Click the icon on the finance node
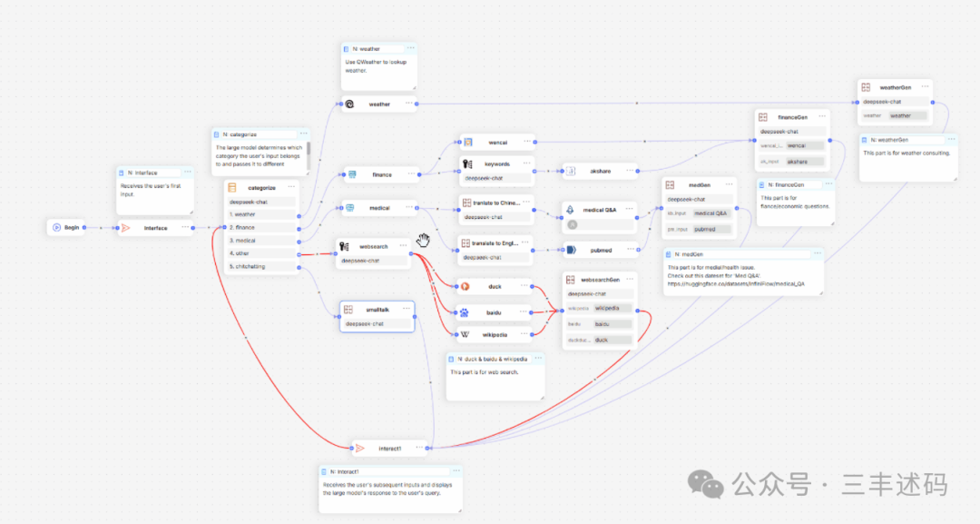Screen dimensions: 980x524 pos(352,174)
